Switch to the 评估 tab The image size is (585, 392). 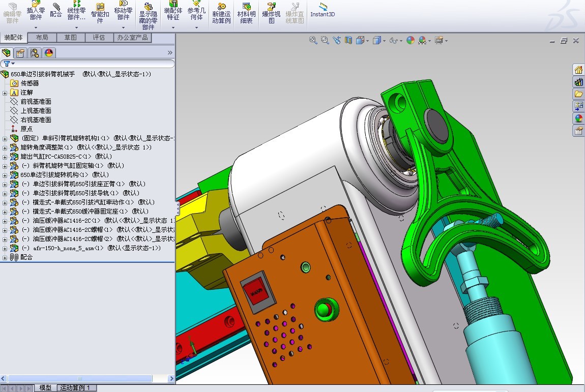pyautogui.click(x=98, y=38)
